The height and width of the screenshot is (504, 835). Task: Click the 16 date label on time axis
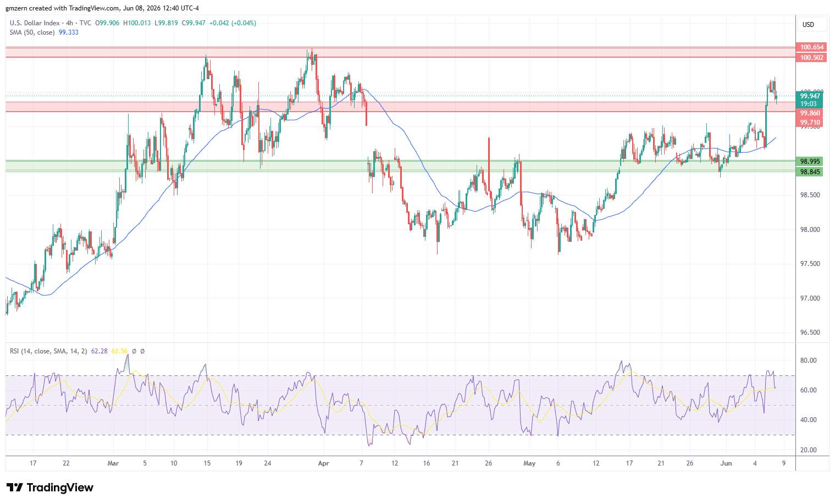427,463
